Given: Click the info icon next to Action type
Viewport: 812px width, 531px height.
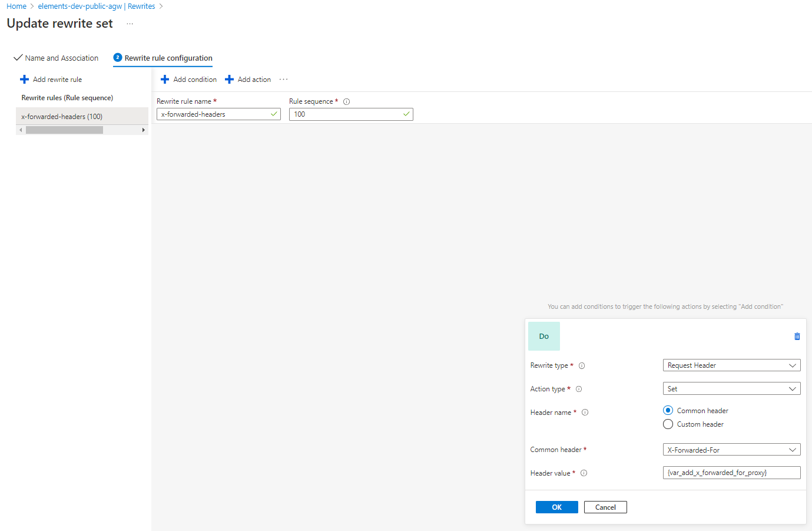Looking at the screenshot, I should tap(579, 389).
